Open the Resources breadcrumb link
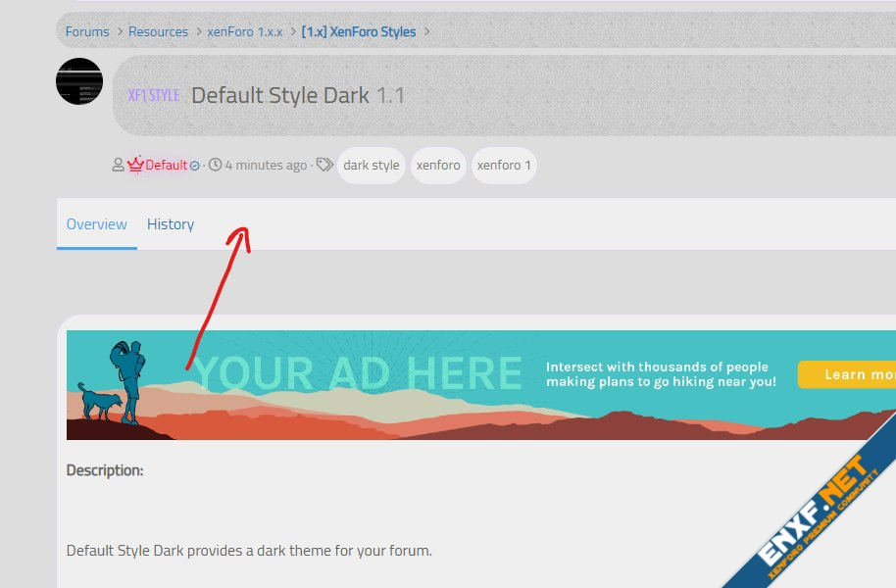Viewport: 896px width, 588px height. click(158, 31)
